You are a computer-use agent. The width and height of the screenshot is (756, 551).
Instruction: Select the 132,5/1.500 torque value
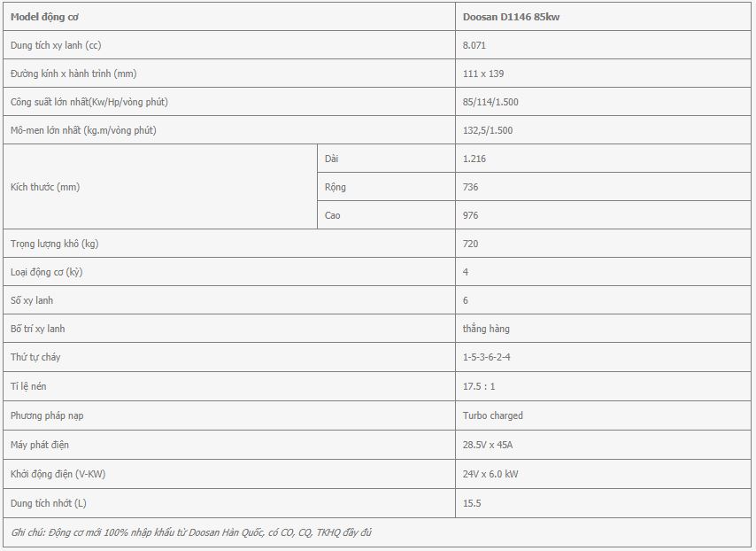[488, 130]
